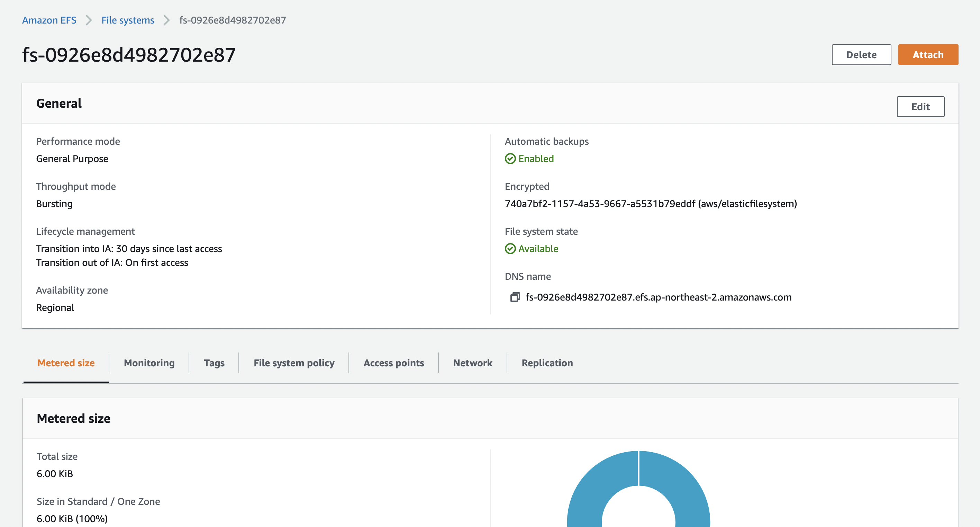Click the DNS name label
The image size is (980, 527).
pos(528,276)
